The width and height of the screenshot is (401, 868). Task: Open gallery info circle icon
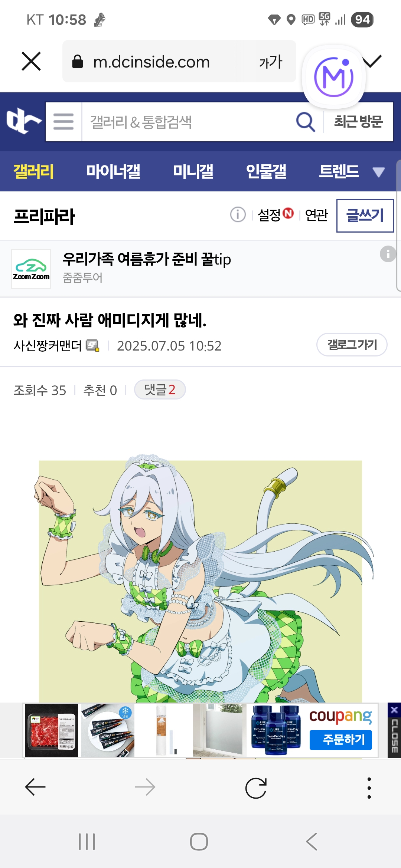(238, 214)
